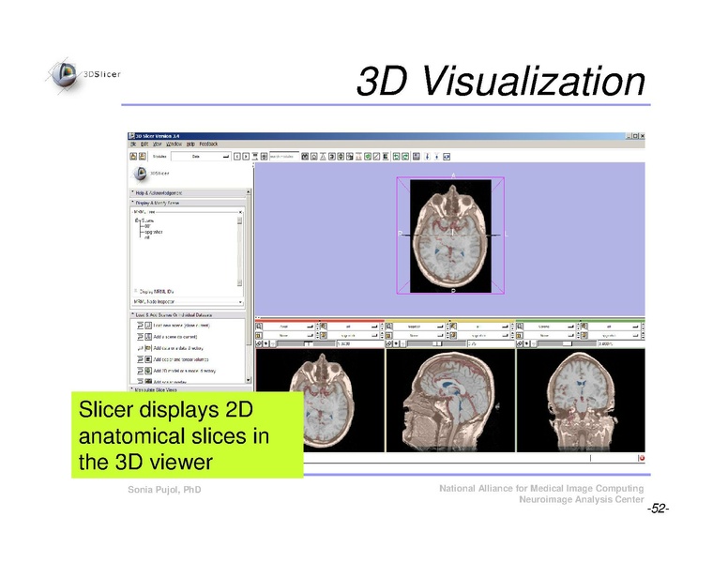Image resolution: width=728 pixels, height=563 pixels.
Task: Click the second save-scene toolbar icon
Action: (142, 157)
